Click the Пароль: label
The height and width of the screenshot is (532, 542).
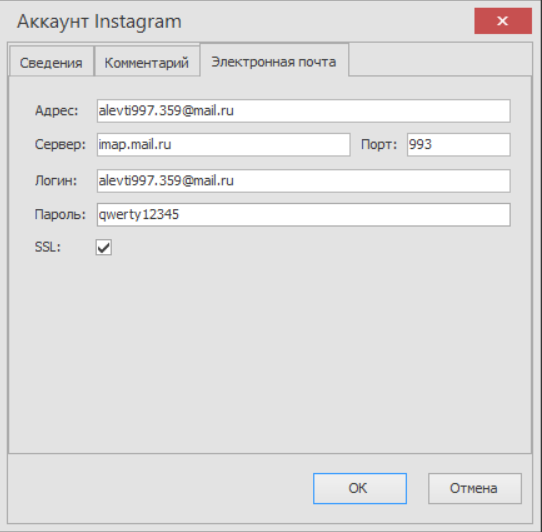tap(60, 215)
